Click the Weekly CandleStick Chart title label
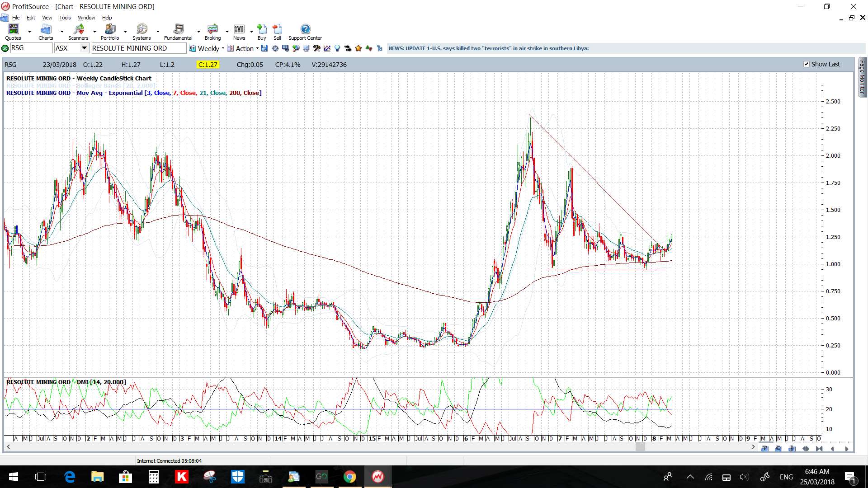 pos(79,78)
